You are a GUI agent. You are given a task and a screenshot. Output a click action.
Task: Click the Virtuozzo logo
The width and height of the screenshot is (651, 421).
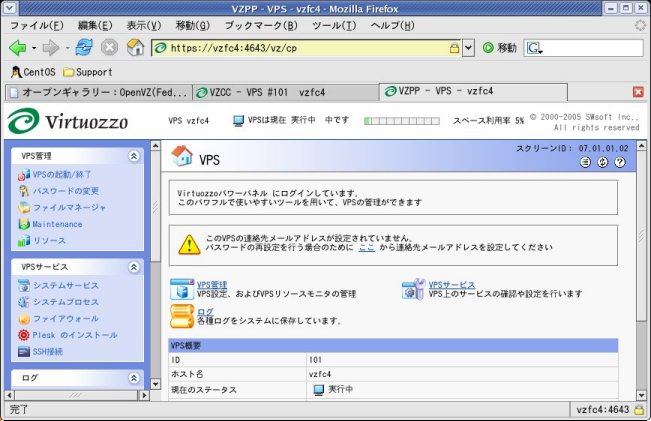click(x=67, y=121)
